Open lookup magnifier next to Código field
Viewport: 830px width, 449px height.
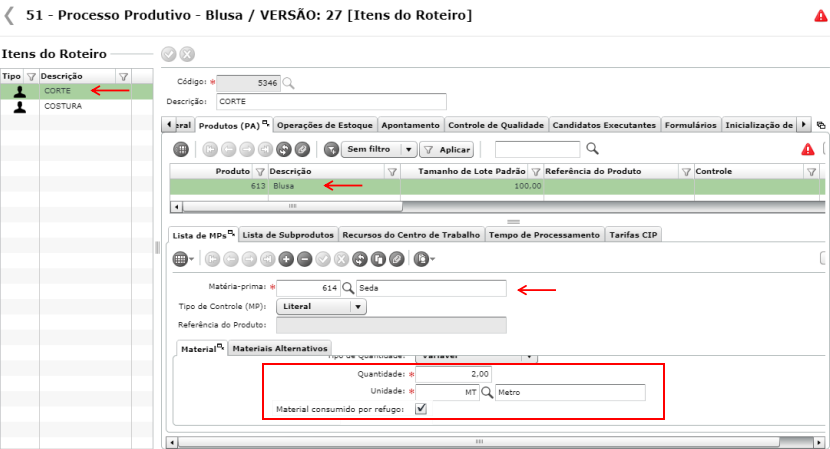[288, 83]
